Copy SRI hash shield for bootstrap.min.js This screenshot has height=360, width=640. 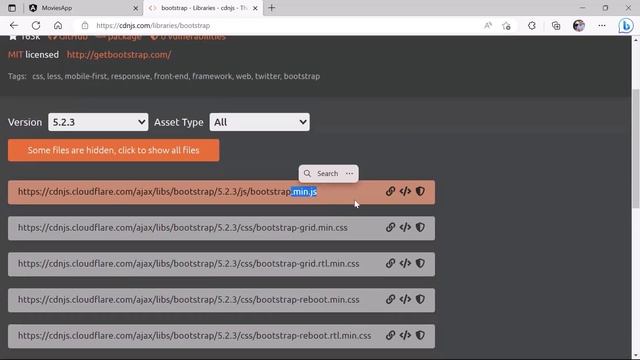point(420,191)
